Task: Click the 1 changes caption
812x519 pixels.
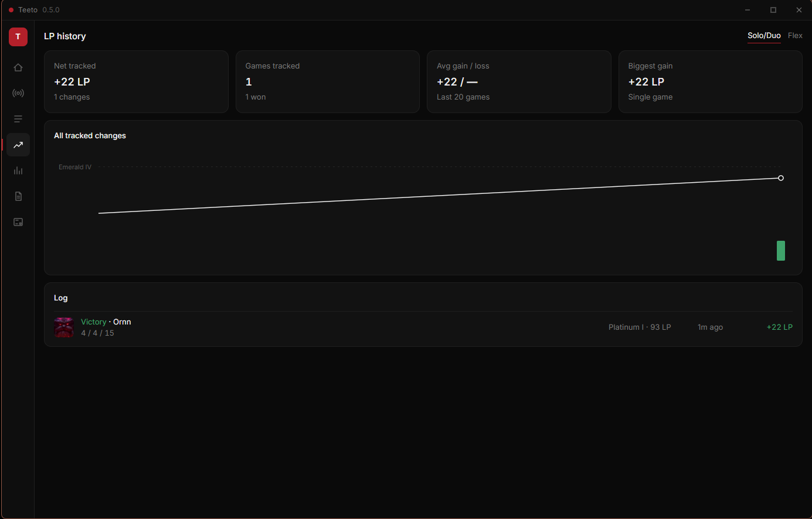Action: pyautogui.click(x=72, y=97)
